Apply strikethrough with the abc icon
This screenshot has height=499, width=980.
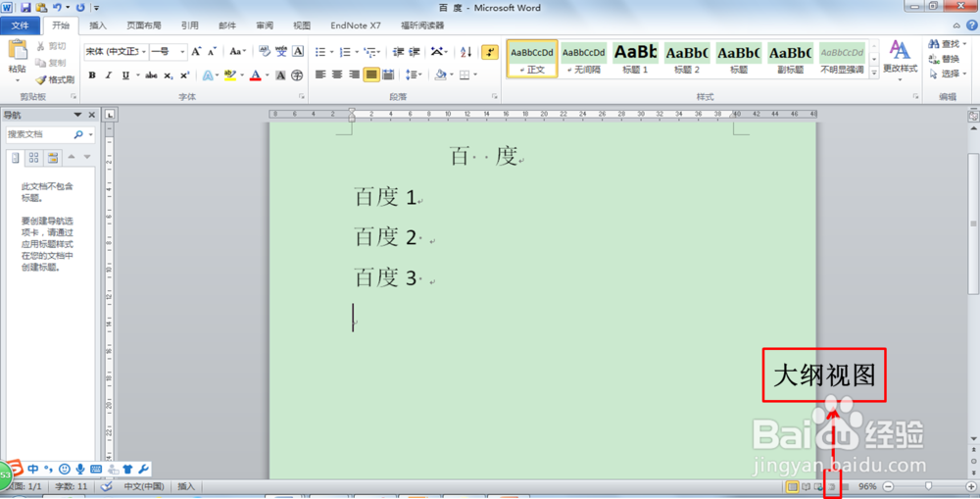tap(151, 75)
